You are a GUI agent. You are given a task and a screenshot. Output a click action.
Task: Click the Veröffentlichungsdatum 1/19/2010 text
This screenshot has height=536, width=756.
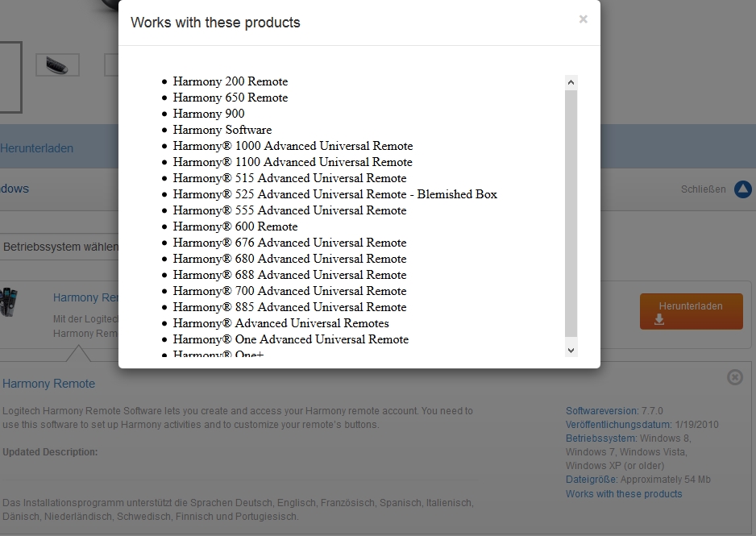[642, 425]
